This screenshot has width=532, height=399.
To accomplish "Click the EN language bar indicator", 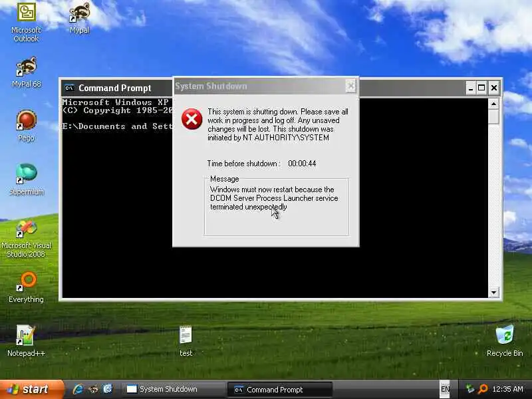I will click(445, 389).
